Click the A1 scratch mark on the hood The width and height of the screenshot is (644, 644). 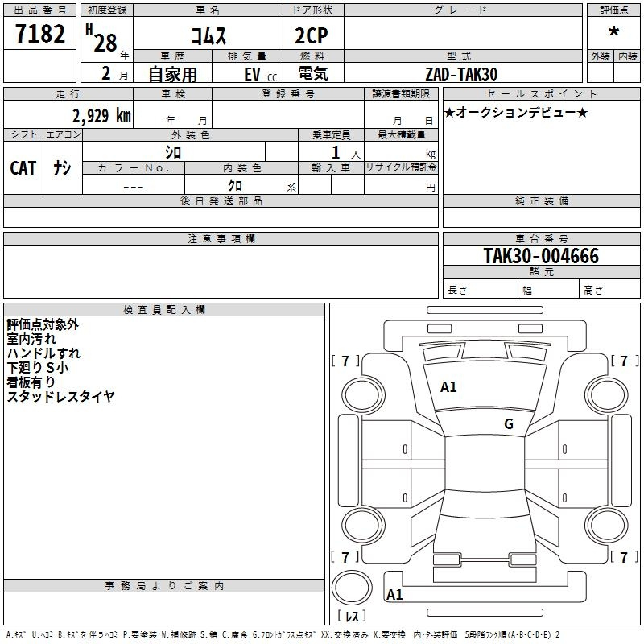(x=448, y=387)
